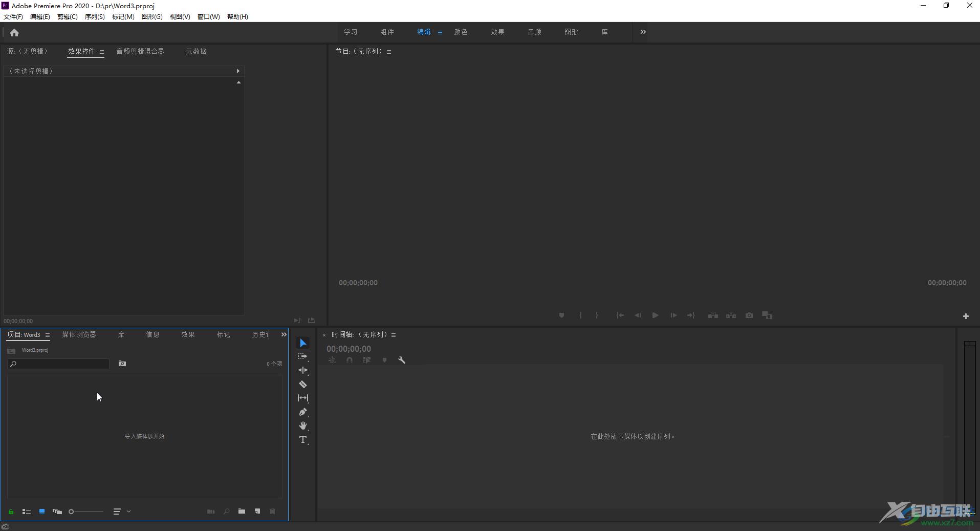Toggle Linked Selection in Timeline

click(x=367, y=360)
